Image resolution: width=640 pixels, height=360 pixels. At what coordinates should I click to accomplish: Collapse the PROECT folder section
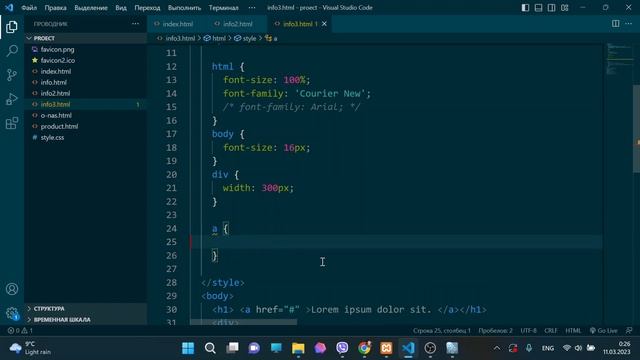85,38
